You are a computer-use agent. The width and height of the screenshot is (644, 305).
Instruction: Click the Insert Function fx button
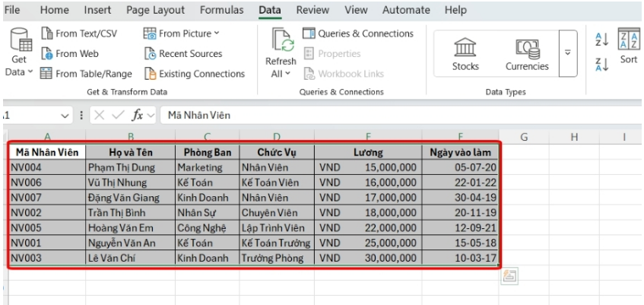tap(137, 116)
